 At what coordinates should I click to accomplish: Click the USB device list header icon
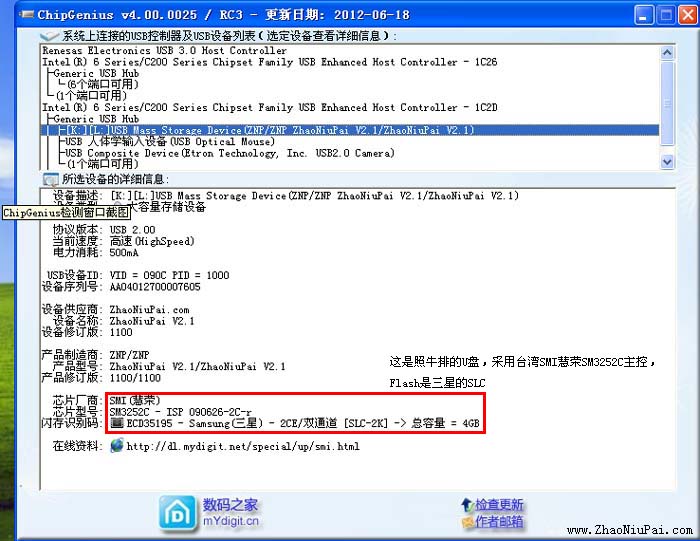(49, 36)
